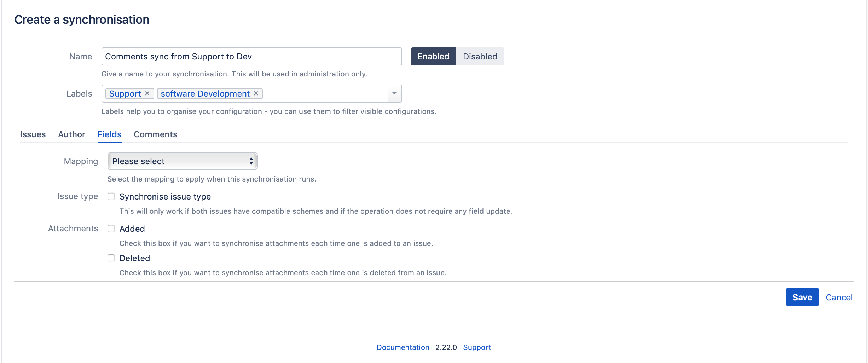Select the Fields tab
The width and height of the screenshot is (868, 363).
point(109,134)
